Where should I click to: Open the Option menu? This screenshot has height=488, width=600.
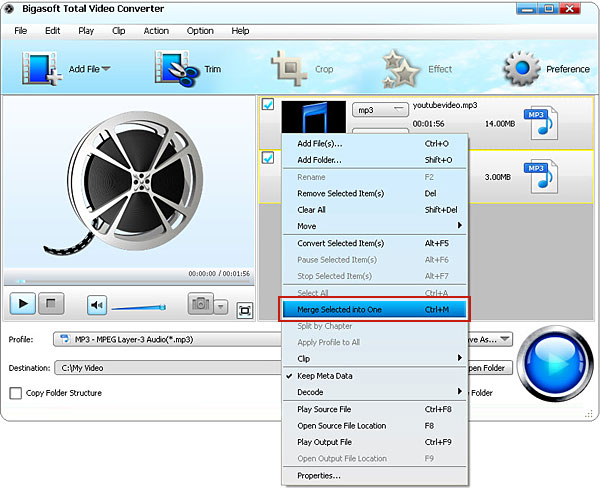click(x=200, y=31)
